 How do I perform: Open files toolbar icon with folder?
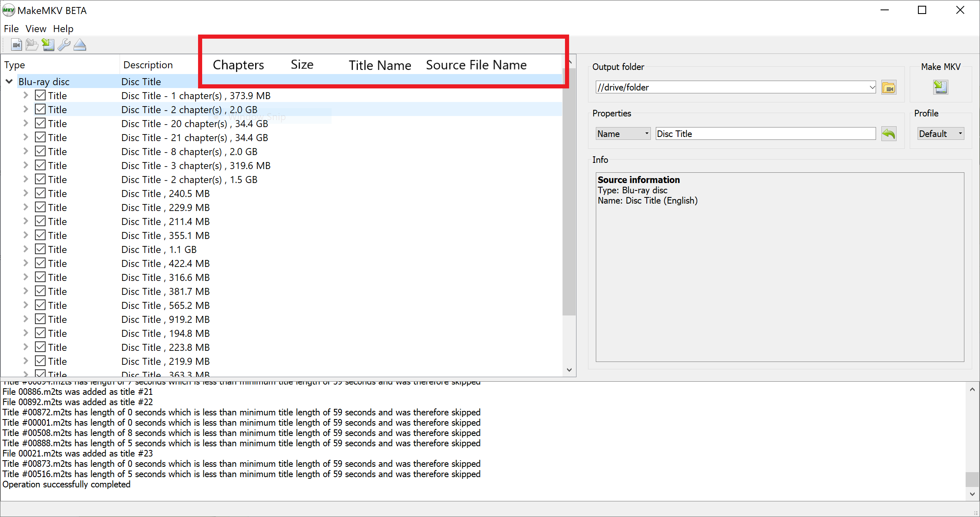coord(32,45)
